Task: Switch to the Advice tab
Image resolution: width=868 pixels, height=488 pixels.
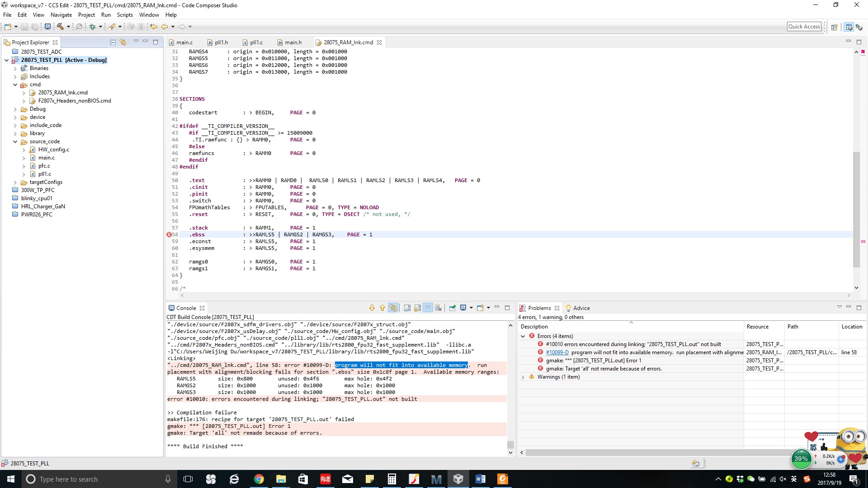Action: 578,308
